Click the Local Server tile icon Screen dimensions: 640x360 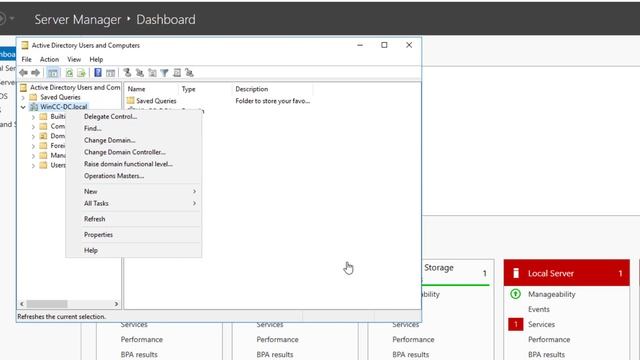516,273
